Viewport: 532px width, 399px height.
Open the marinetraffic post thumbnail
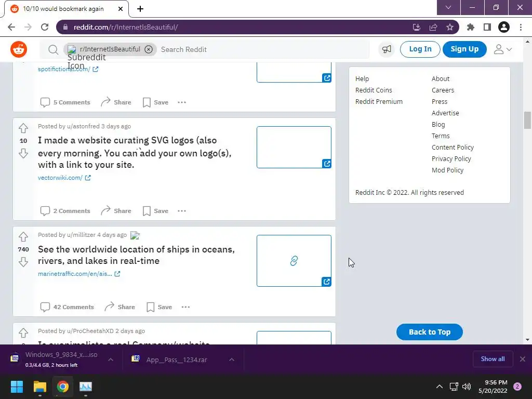pos(294,261)
